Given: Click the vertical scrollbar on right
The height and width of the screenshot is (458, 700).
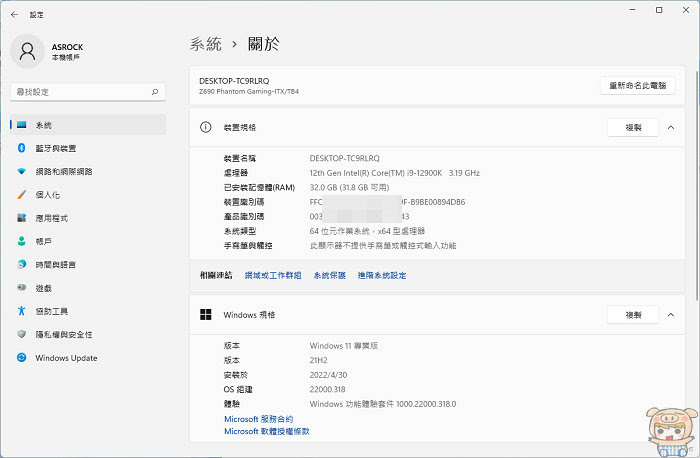Looking at the screenshot, I should point(697,185).
